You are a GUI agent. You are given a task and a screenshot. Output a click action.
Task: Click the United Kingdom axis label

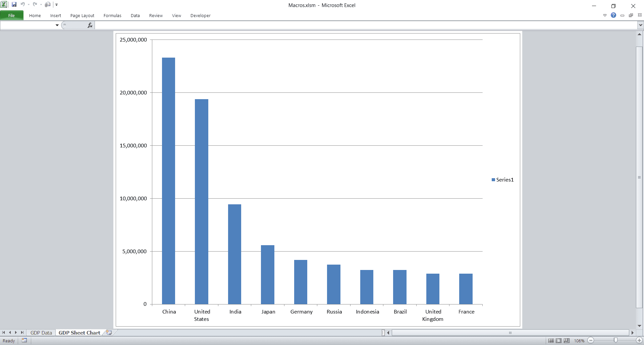(x=433, y=315)
